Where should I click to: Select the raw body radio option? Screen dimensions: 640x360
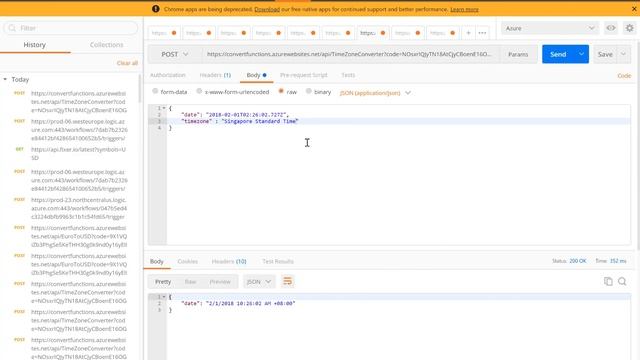pyautogui.click(x=281, y=91)
